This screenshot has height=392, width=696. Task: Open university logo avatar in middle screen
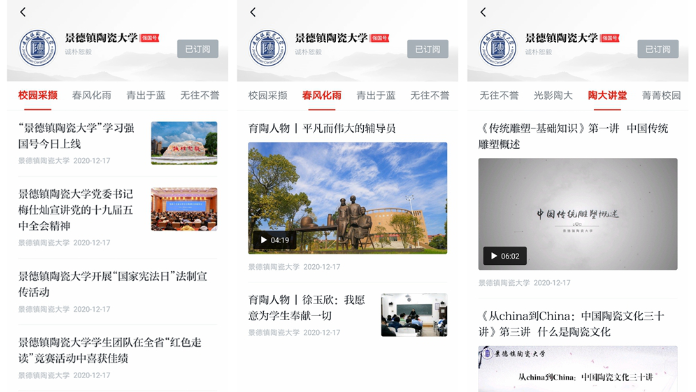[268, 48]
